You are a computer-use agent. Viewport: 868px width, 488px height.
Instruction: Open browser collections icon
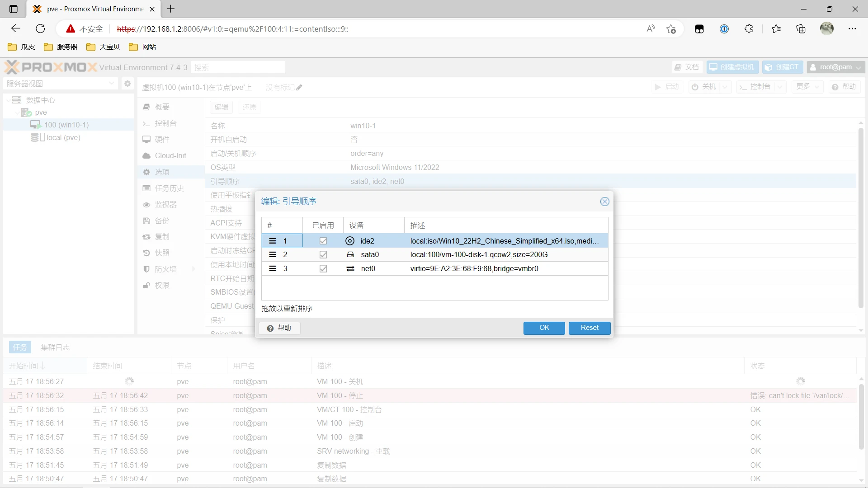801,28
